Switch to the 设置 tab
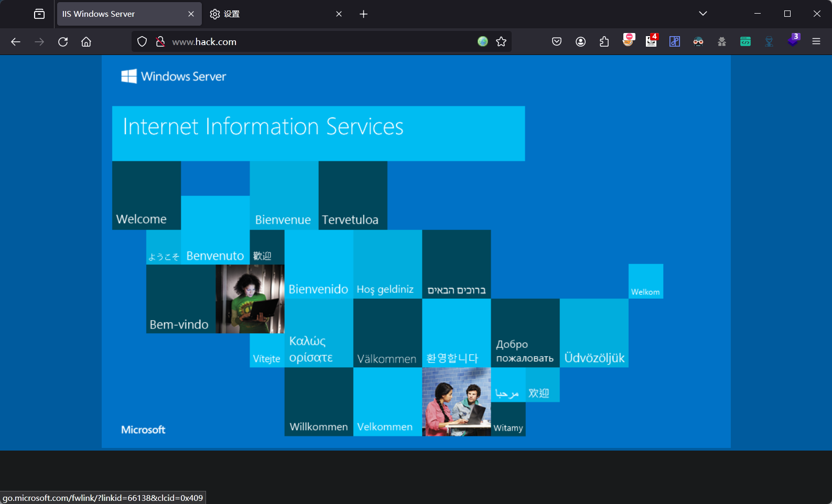 coord(277,14)
